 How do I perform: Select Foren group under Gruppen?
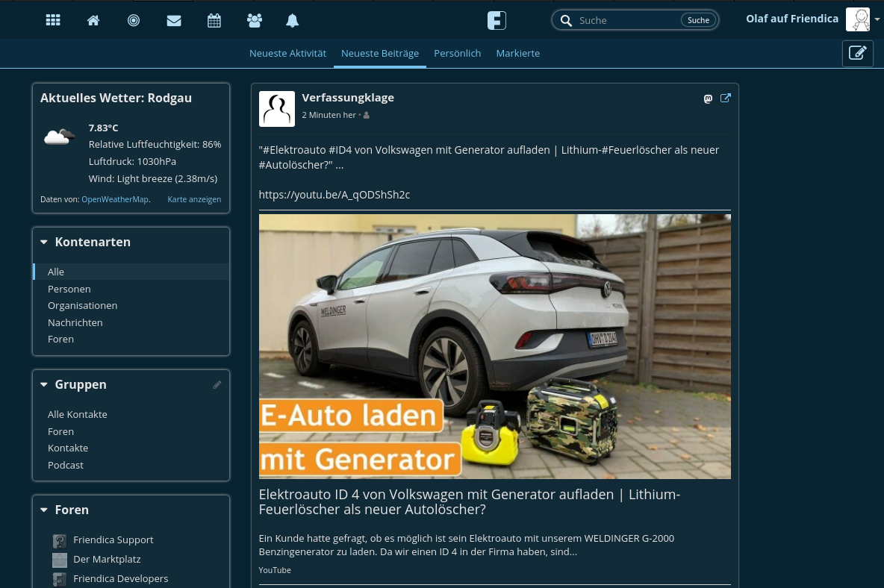[x=60, y=431]
